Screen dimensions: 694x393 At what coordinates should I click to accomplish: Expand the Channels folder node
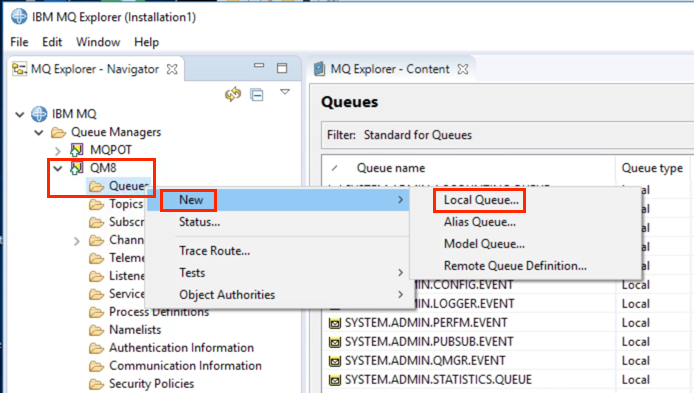[x=77, y=241]
